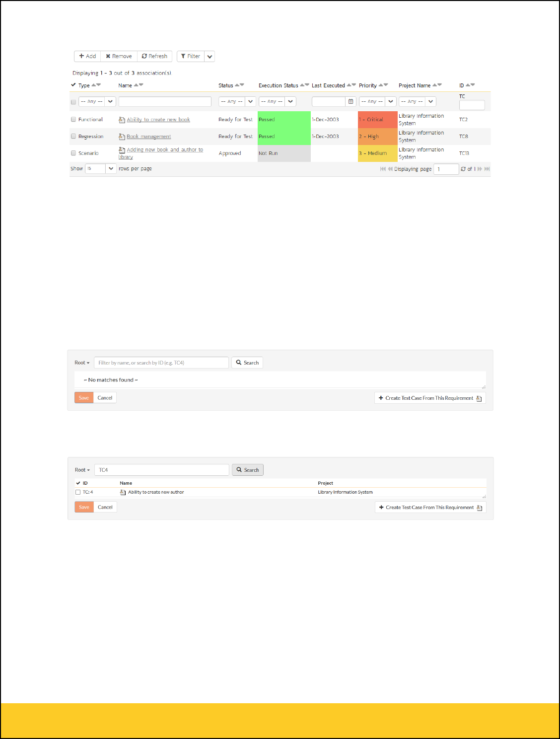Click the Filter toolbar button
Viewport: 560px width, 739px height.
click(x=191, y=56)
